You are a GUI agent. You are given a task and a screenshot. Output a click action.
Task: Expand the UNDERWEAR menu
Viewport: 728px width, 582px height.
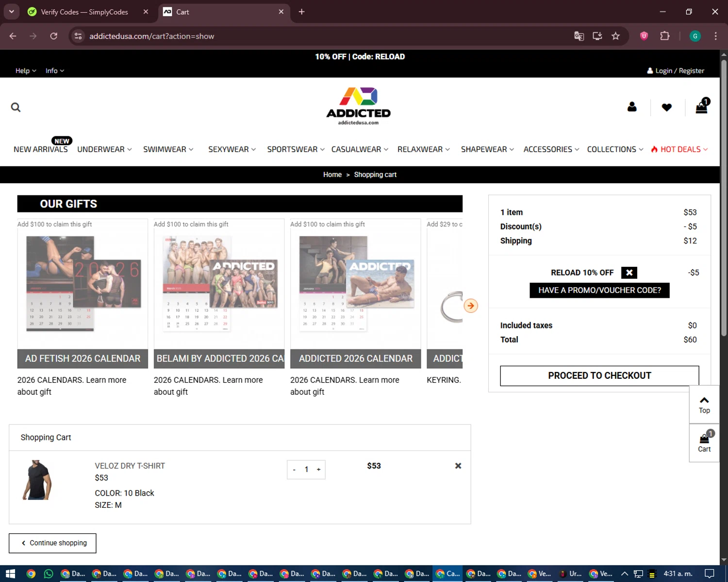(104, 149)
